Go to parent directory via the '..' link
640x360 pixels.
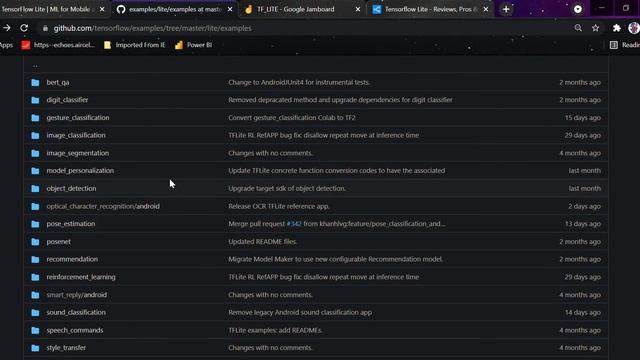point(35,65)
